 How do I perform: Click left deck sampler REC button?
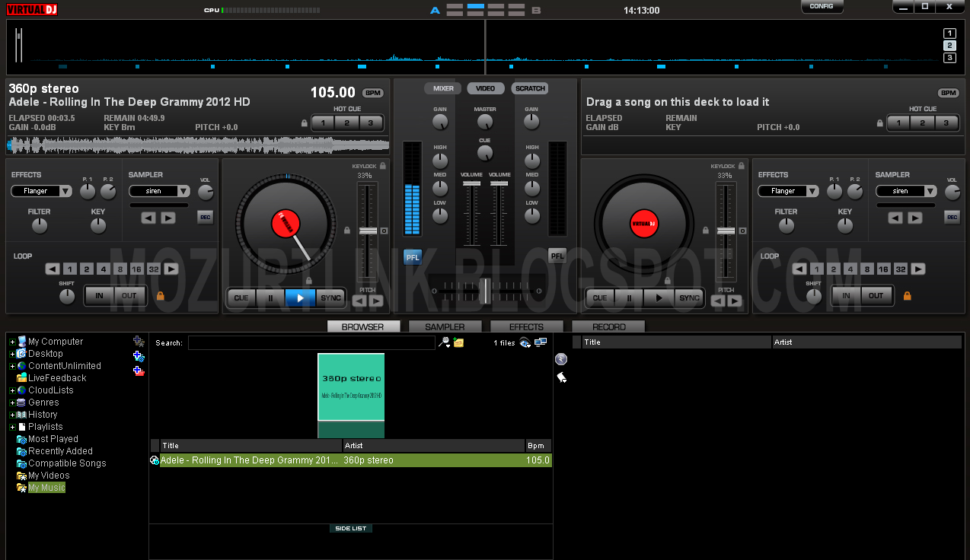205,217
